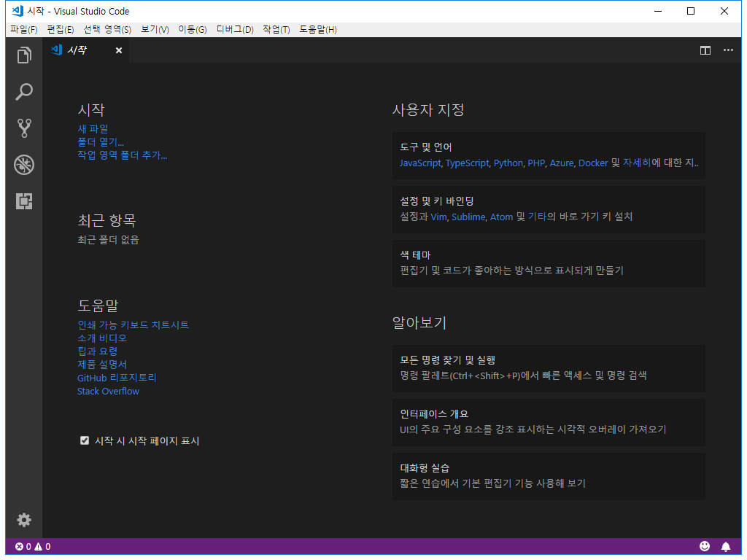This screenshot has width=747, height=560.
Task: Click the 알아보기 heading
Action: point(419,323)
